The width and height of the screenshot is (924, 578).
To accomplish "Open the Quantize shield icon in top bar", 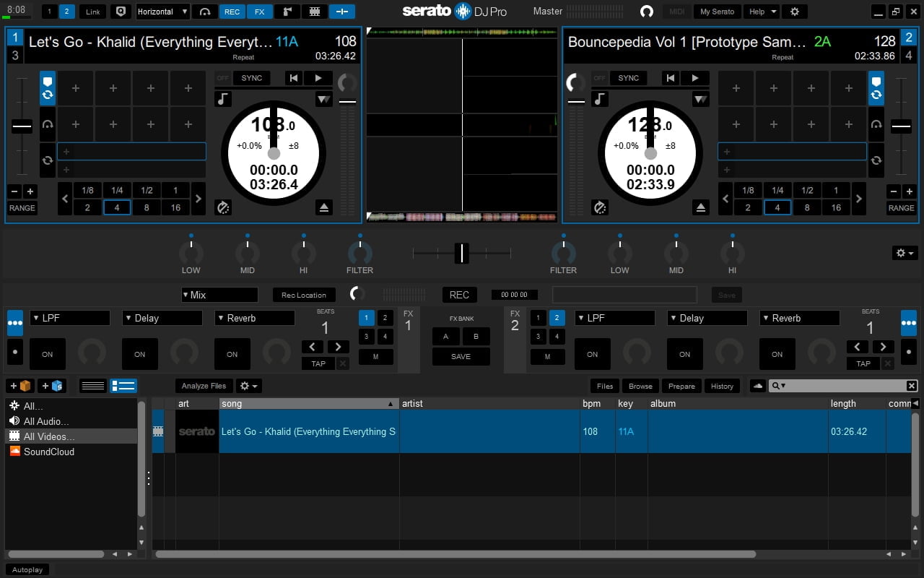I will [121, 12].
